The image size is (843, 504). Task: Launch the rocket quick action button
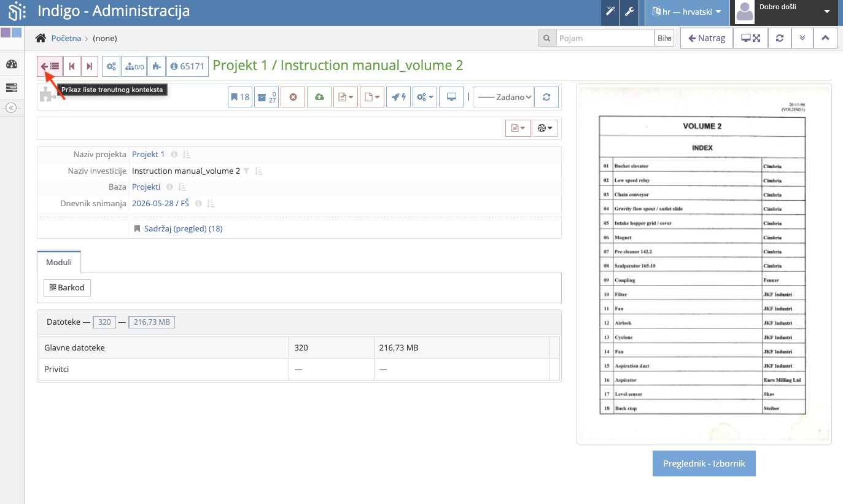click(398, 97)
